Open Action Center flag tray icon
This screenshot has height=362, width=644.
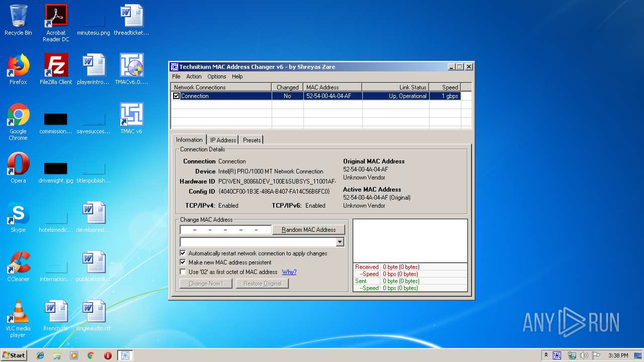[x=596, y=355]
